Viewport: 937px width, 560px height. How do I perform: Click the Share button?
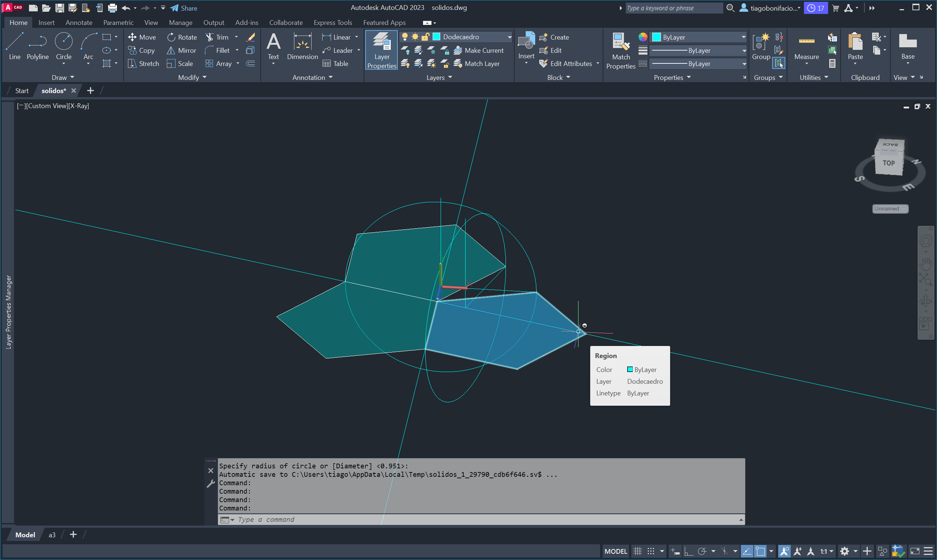184,8
